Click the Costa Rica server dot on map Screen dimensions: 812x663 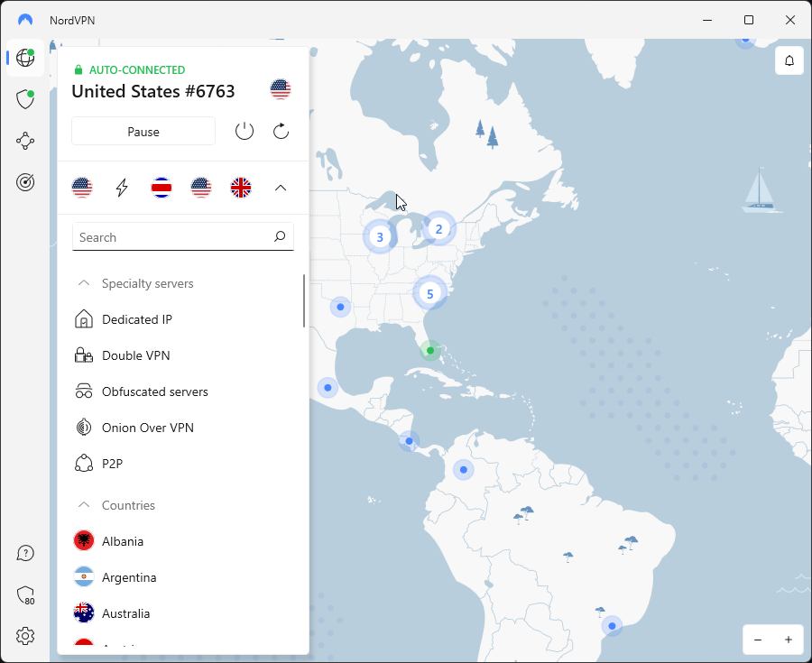(409, 441)
